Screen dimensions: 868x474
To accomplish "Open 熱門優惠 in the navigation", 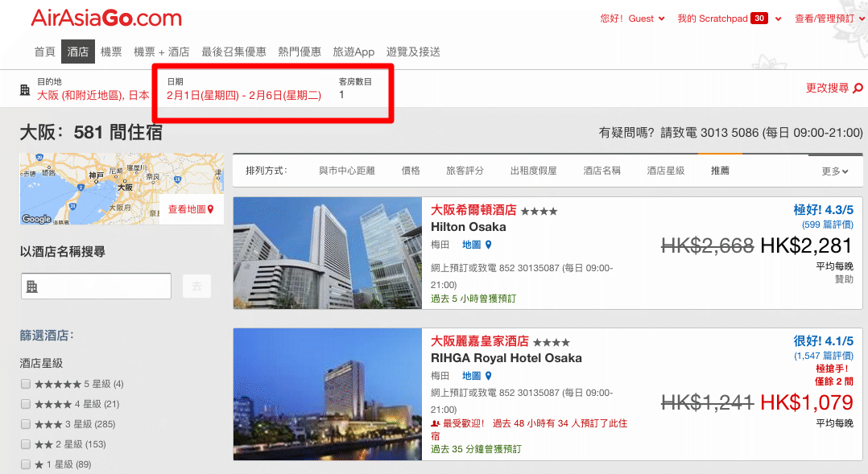I will [300, 52].
